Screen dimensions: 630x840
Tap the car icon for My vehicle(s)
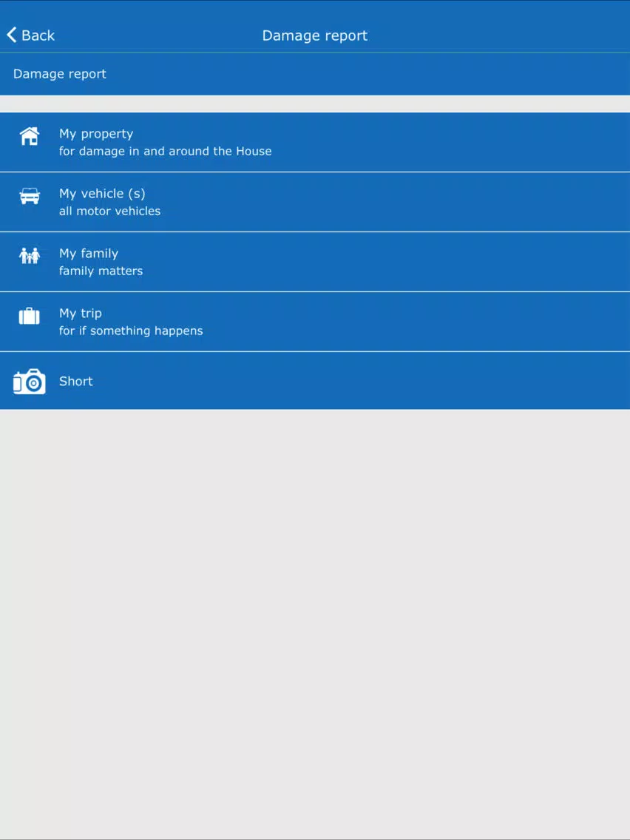30,196
